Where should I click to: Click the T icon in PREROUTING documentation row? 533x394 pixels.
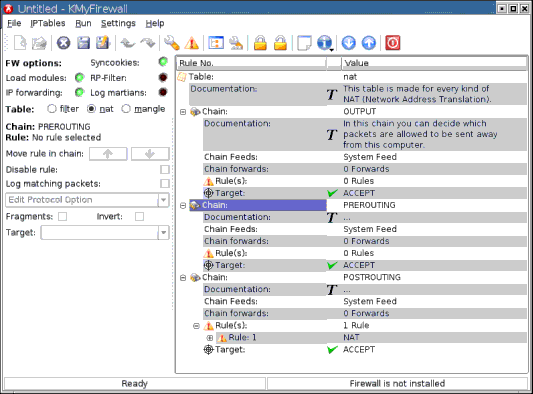click(x=332, y=218)
